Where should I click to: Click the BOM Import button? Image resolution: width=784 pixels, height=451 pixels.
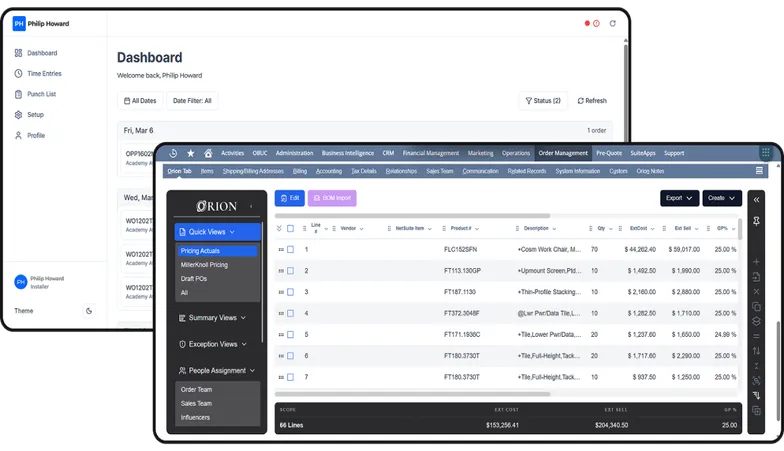click(x=332, y=198)
